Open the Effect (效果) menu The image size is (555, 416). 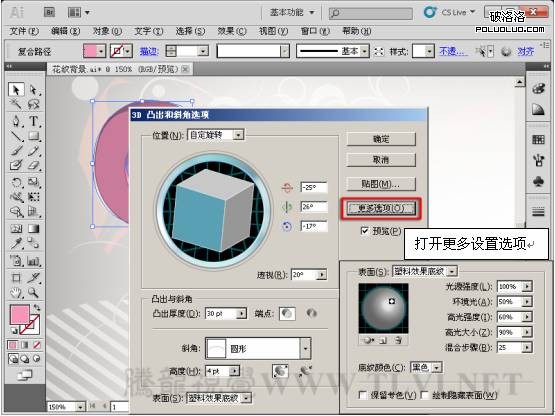(x=232, y=32)
